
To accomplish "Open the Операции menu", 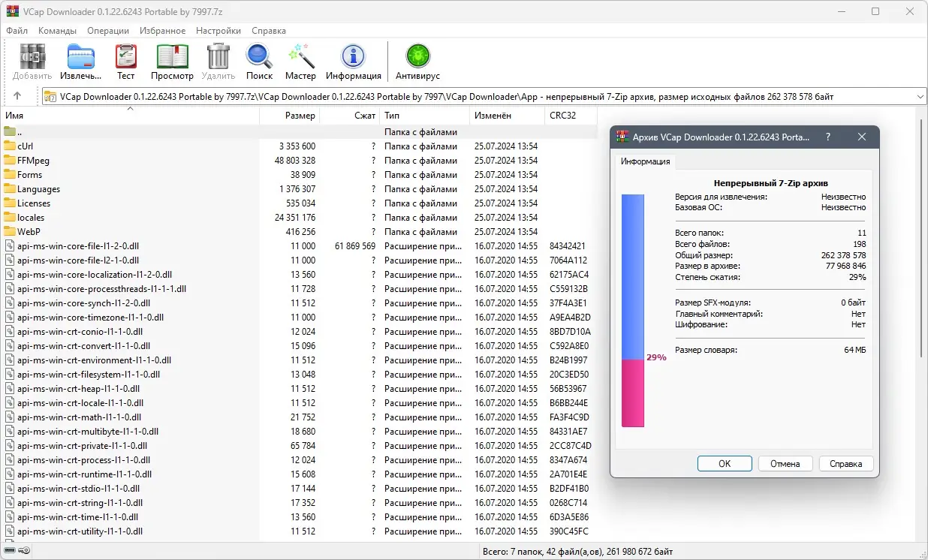I will (x=107, y=31).
